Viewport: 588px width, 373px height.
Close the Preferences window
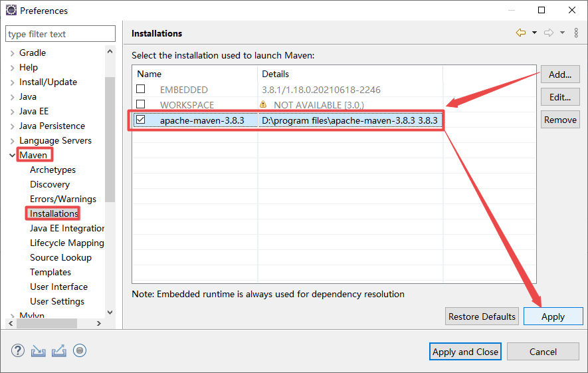[572, 10]
